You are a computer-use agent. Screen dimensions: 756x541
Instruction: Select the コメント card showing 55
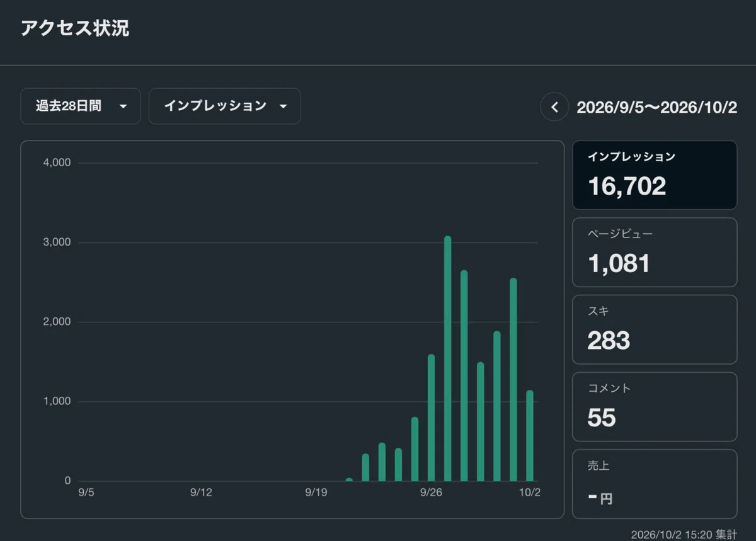pos(655,407)
